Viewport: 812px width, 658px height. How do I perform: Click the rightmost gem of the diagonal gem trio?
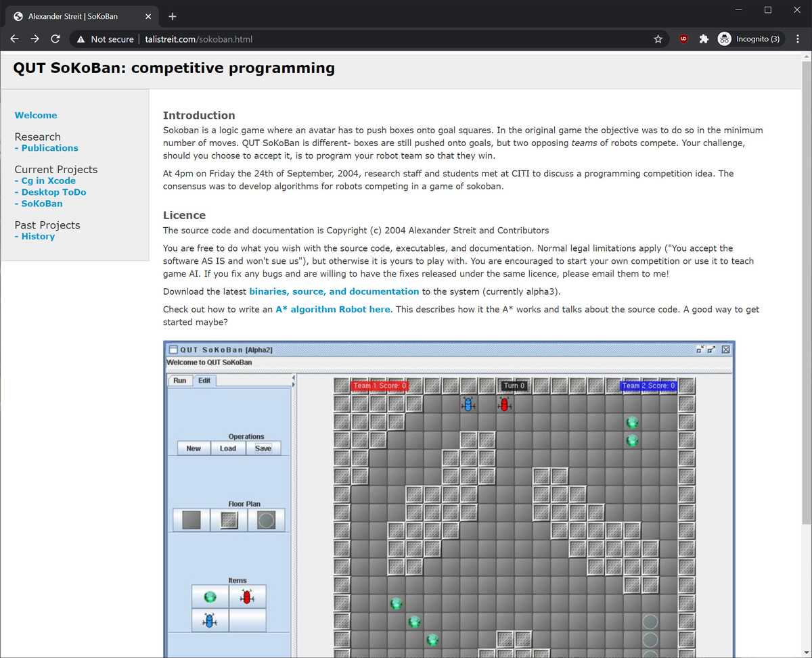[x=432, y=639]
